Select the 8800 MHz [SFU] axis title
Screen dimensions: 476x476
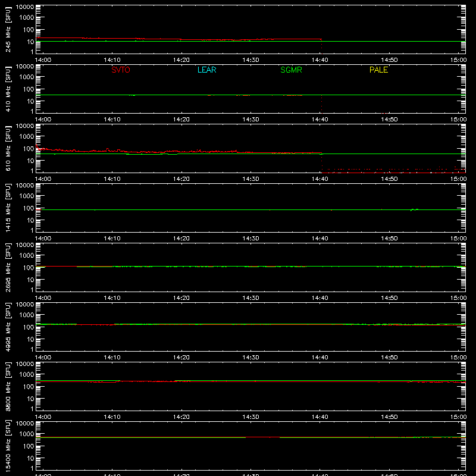tap(8, 386)
